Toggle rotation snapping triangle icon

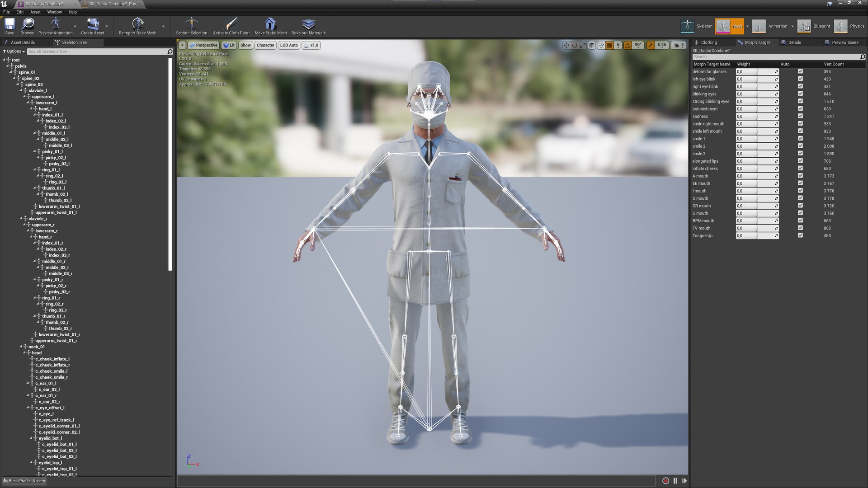point(627,45)
